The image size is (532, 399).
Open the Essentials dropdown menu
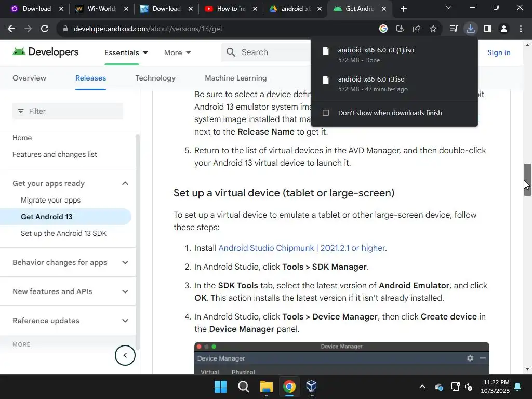pyautogui.click(x=126, y=52)
